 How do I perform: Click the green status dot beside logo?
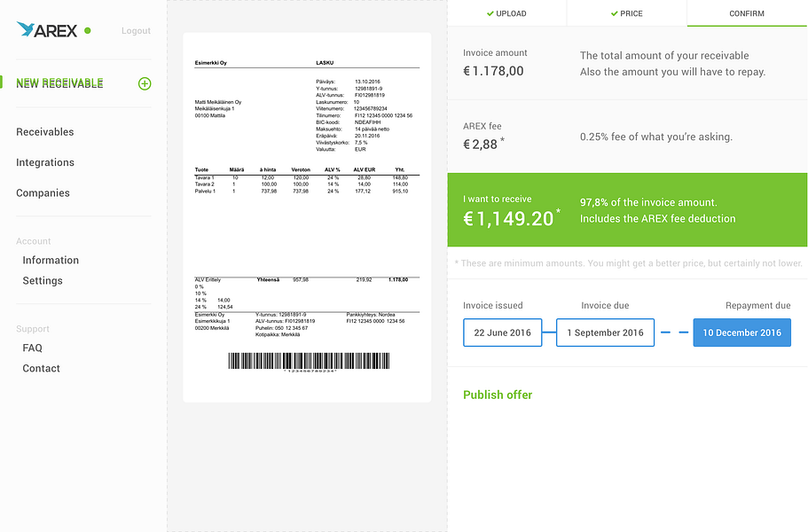tap(87, 31)
